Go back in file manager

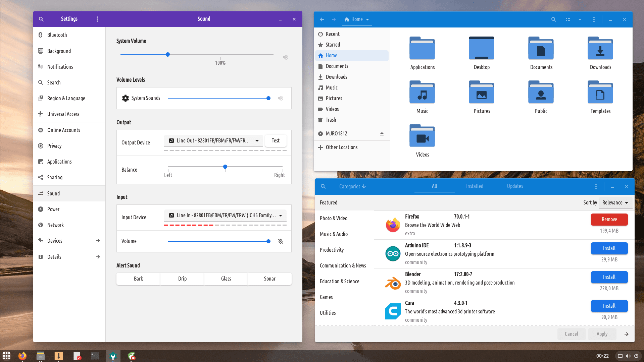[x=322, y=19]
